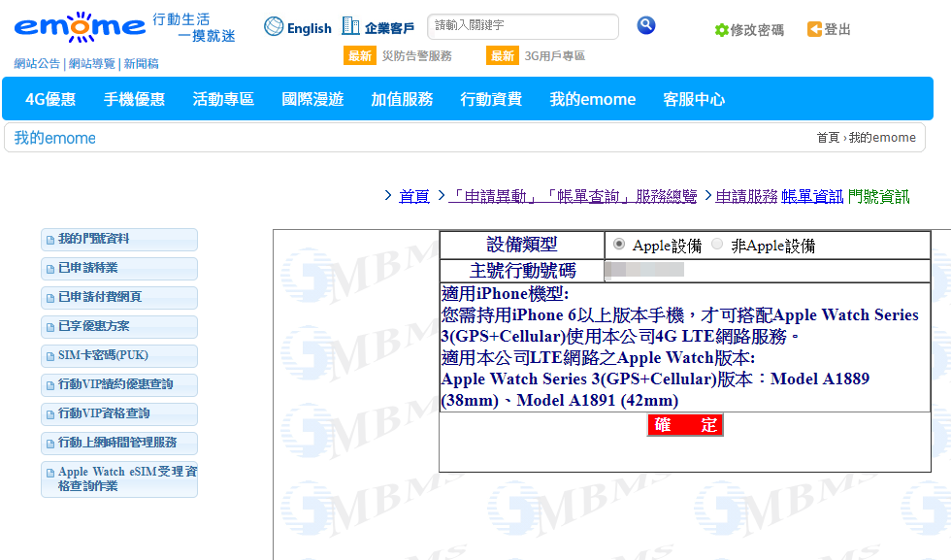This screenshot has width=951, height=560.
Task: Select the Apple設備 radio button
Action: (619, 244)
